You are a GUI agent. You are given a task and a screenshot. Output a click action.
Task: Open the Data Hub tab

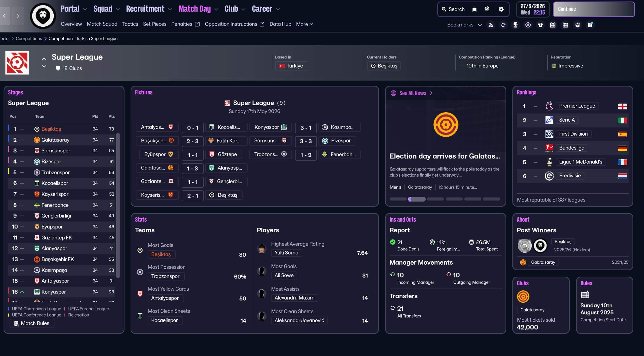pos(280,24)
